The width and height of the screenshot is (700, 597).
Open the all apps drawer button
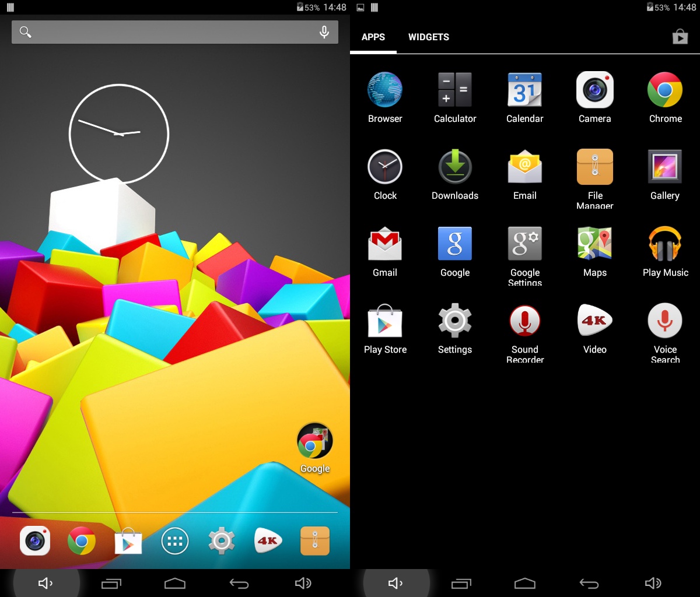[x=175, y=541]
